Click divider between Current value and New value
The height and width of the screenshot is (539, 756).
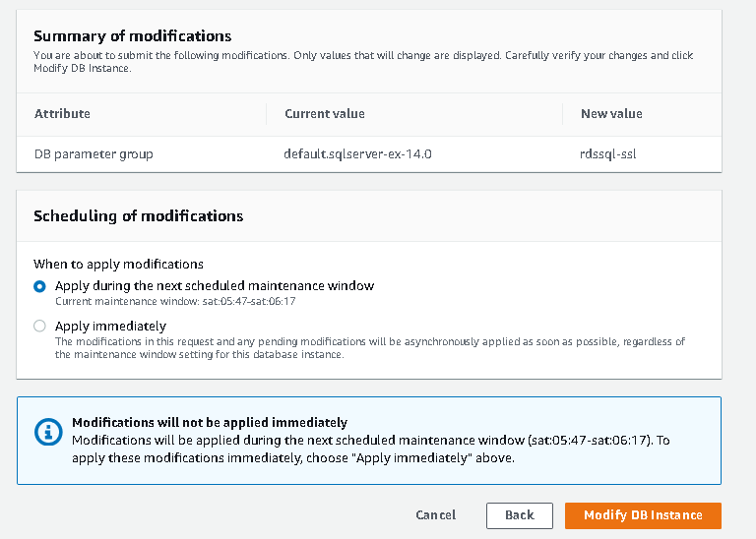565,114
